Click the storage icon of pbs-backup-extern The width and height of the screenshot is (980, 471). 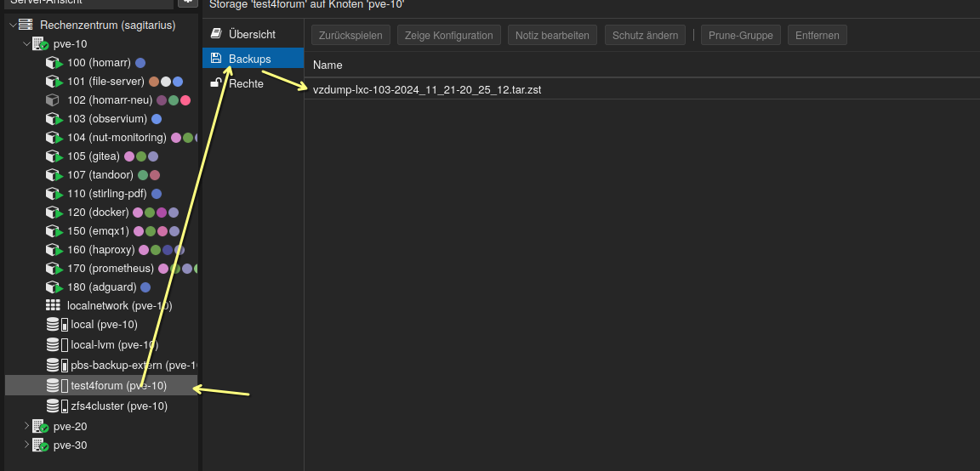pyautogui.click(x=57, y=365)
